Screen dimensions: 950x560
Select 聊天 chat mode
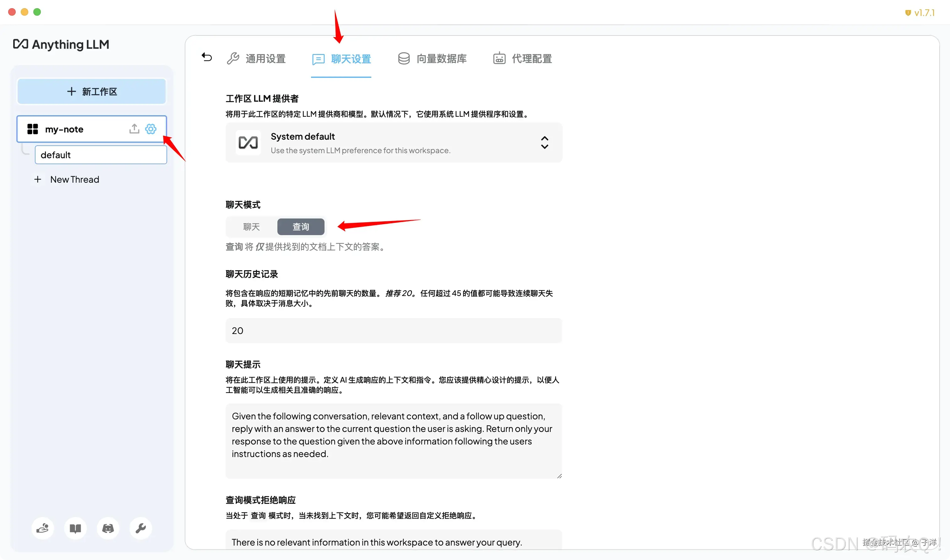(x=251, y=226)
